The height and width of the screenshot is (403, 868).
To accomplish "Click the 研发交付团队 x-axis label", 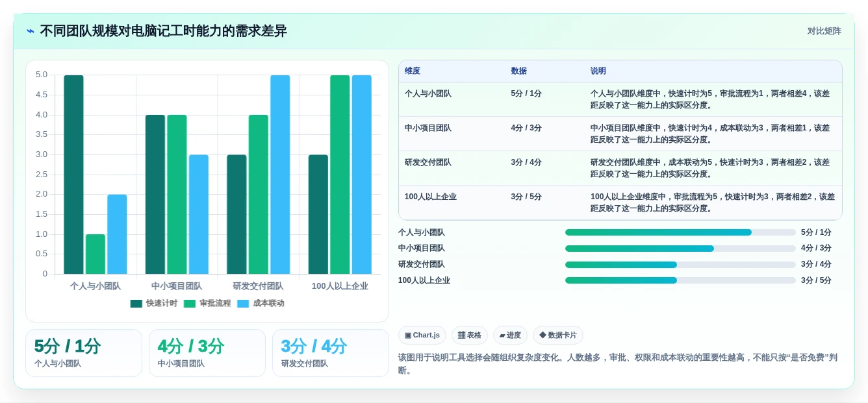I will coord(259,286).
